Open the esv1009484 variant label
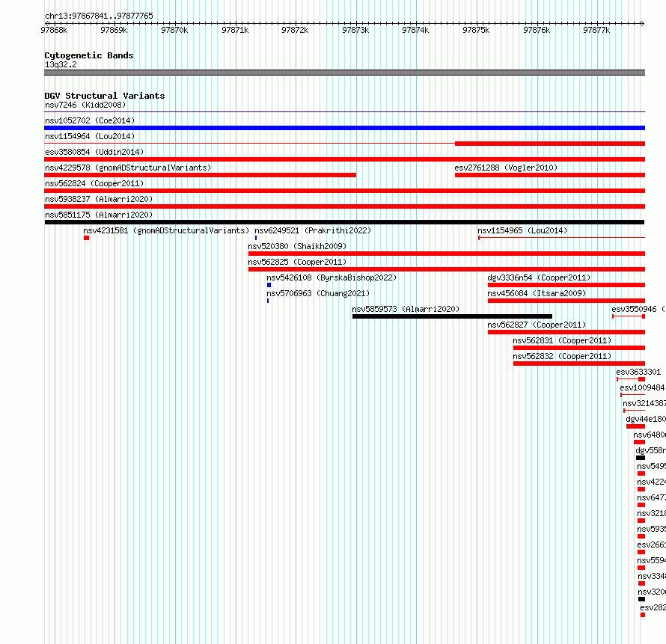This screenshot has width=666, height=644. (x=642, y=387)
